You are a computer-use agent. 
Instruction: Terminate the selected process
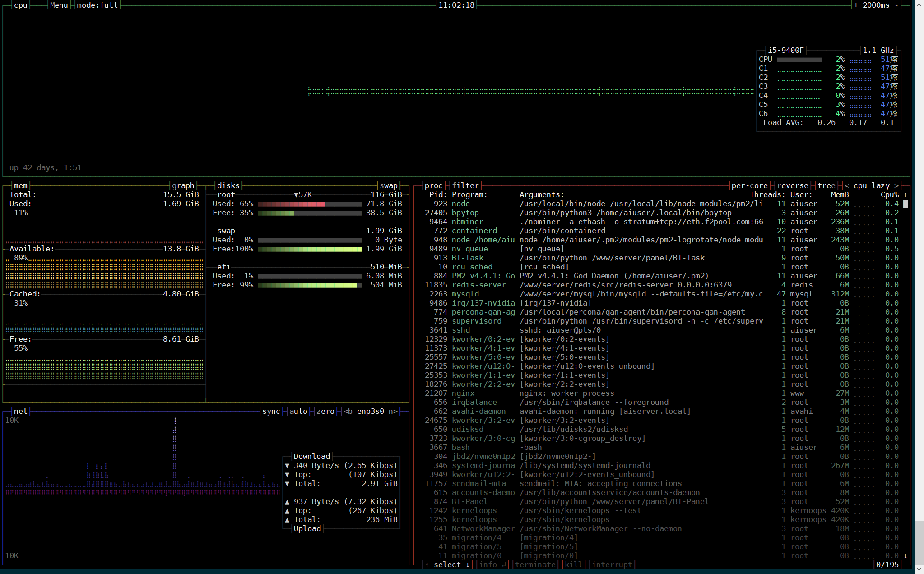tap(535, 565)
